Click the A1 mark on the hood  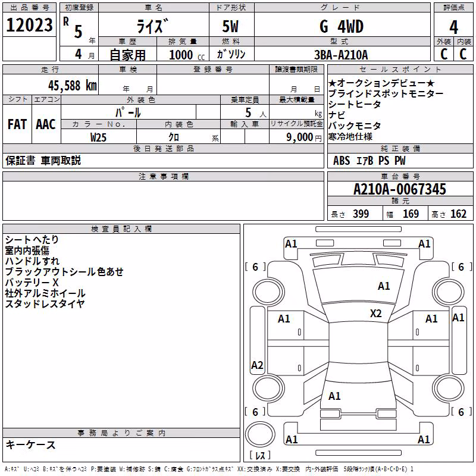pos(384,286)
